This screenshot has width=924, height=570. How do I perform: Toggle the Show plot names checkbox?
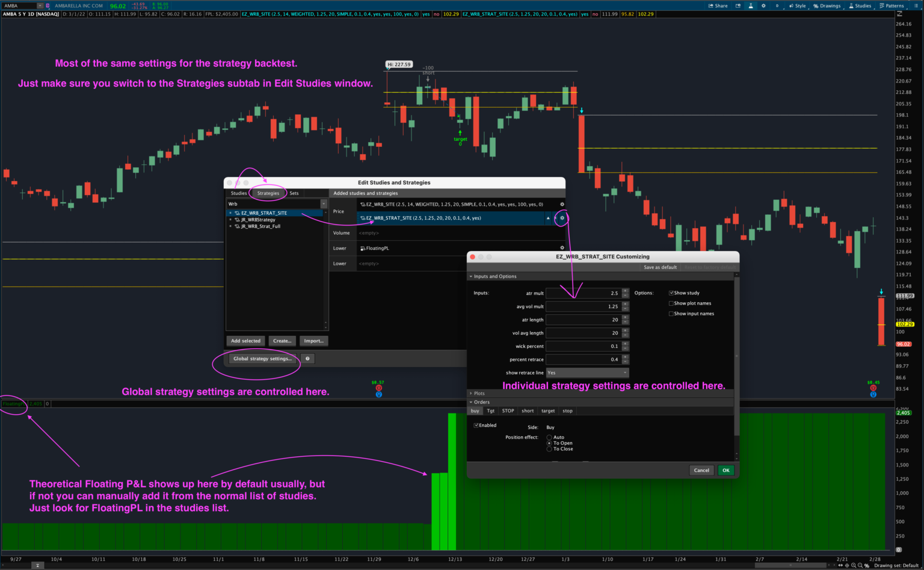coord(671,303)
